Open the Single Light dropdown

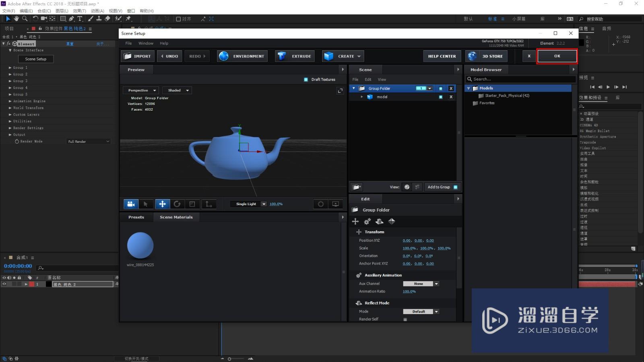tap(249, 204)
